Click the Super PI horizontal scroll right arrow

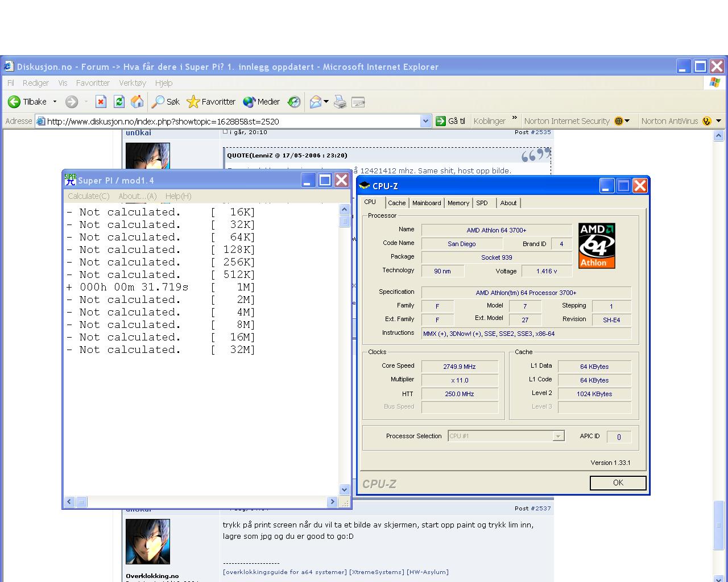click(333, 501)
